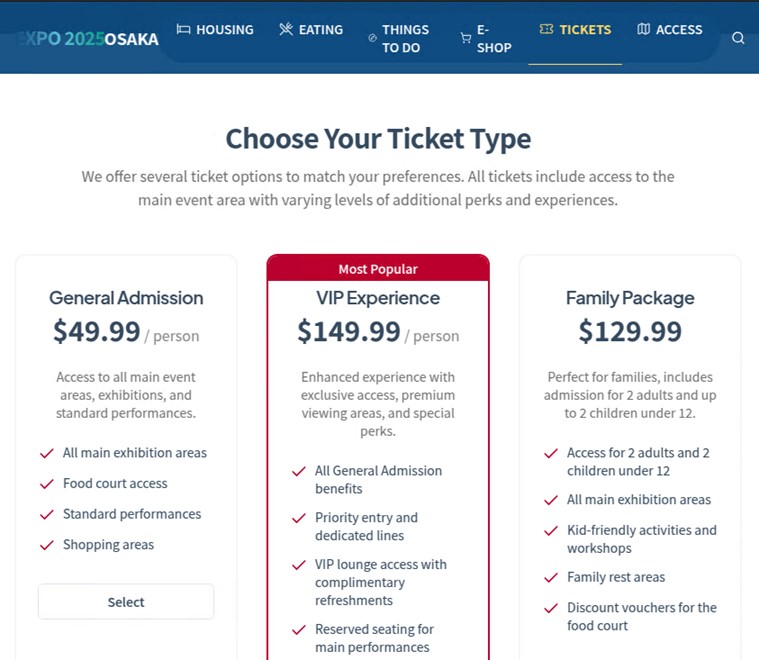
Task: Click the $49.99 General Admission price
Action: [97, 331]
